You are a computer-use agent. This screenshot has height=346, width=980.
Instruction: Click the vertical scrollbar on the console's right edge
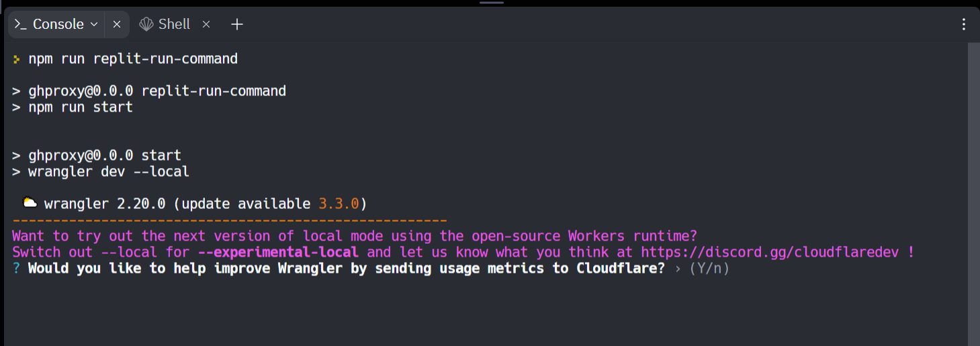click(974, 188)
